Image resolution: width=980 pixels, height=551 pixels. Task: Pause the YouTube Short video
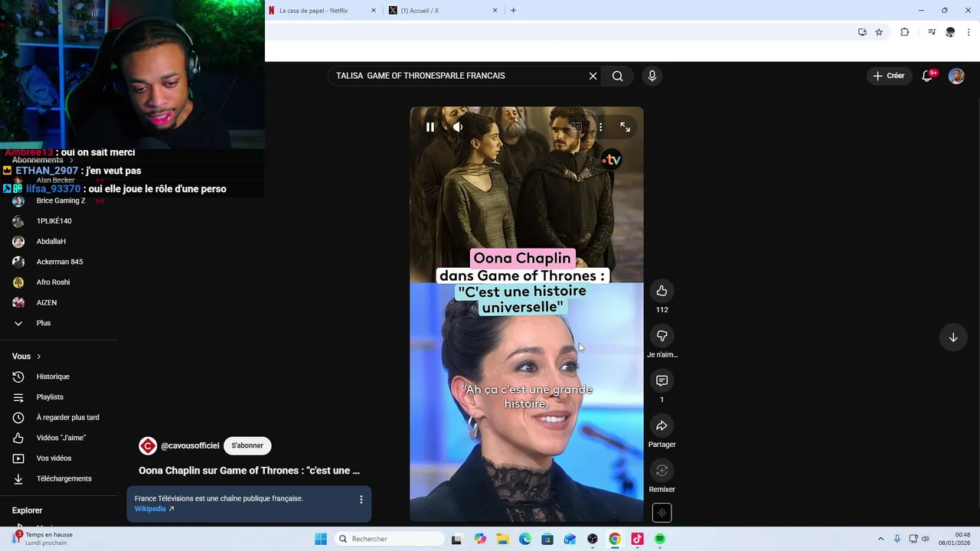[x=430, y=127]
